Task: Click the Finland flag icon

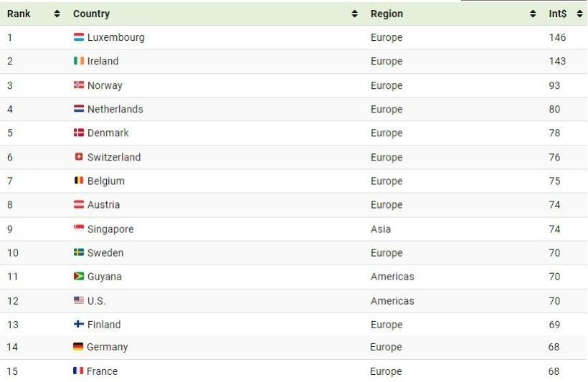Action: point(79,324)
